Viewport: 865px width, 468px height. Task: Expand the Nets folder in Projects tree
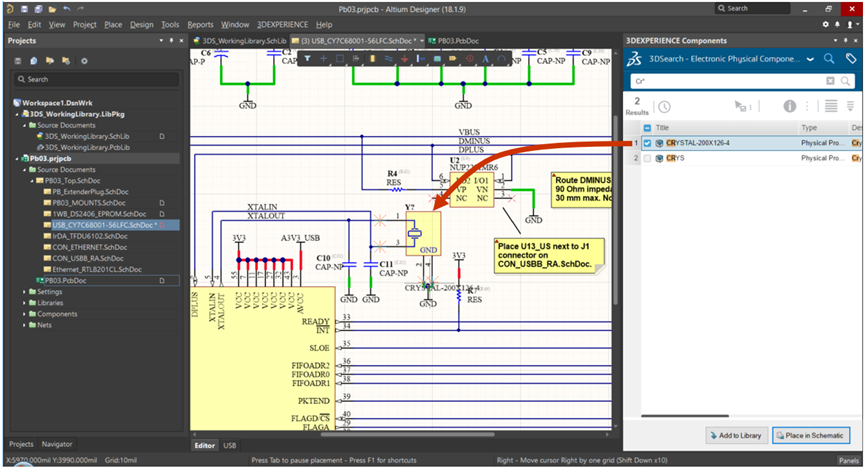[x=24, y=325]
